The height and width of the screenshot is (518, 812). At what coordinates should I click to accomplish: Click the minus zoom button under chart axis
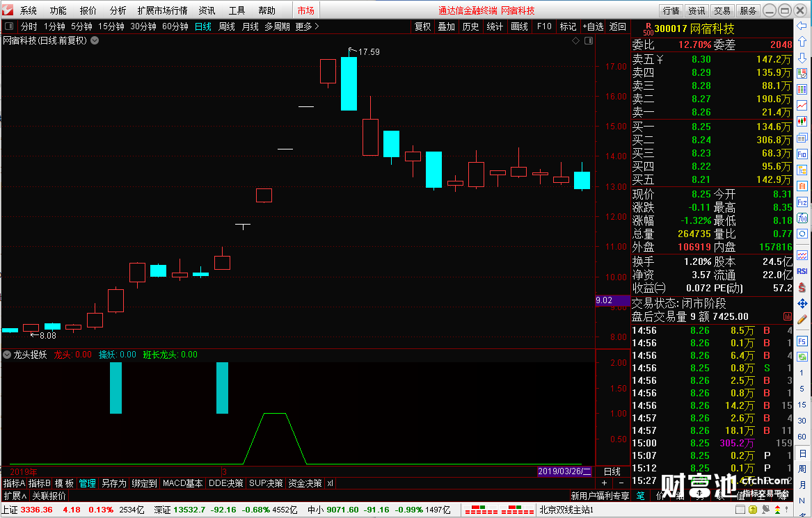(x=621, y=483)
